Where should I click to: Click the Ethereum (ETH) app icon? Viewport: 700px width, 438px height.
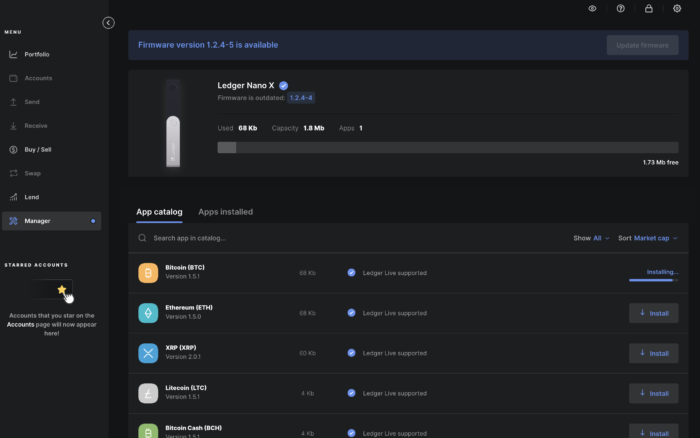tap(148, 313)
